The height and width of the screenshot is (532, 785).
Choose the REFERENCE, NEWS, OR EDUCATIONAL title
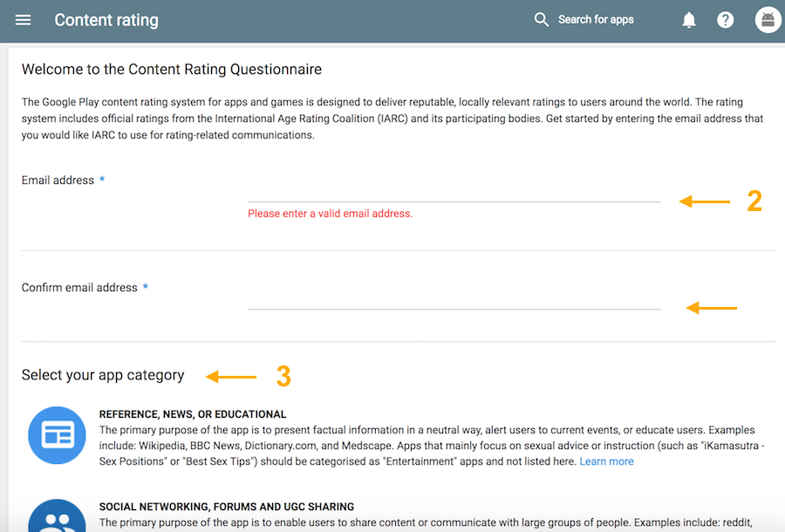coord(193,414)
